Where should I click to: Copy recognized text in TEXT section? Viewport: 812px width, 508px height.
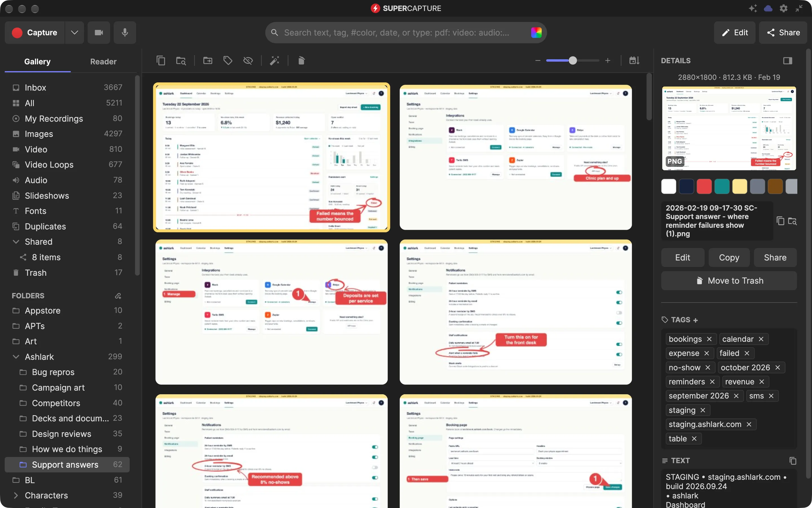[793, 461]
